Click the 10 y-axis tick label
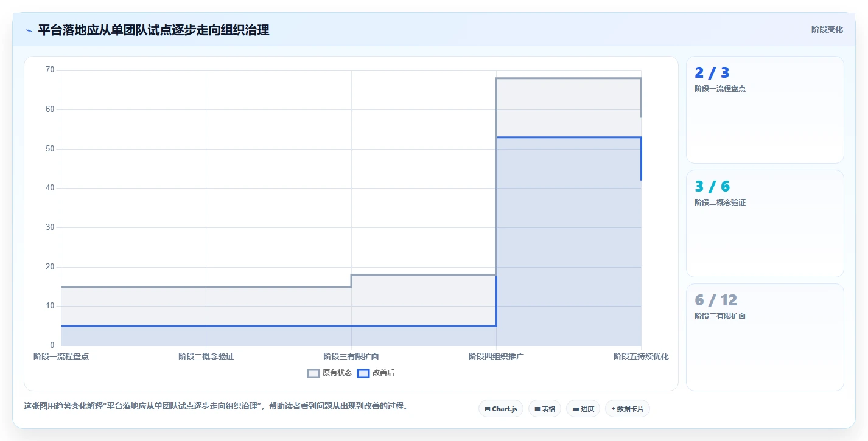The image size is (868, 441). (x=50, y=306)
